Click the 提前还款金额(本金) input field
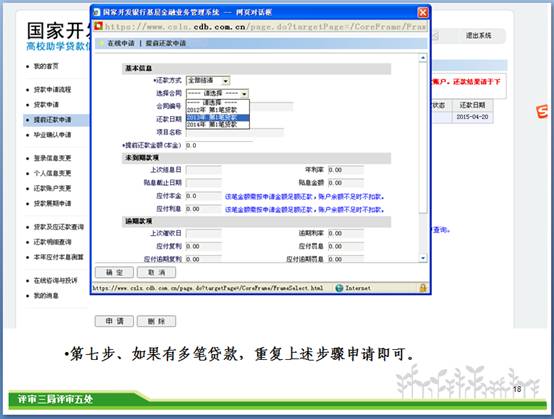 219,145
